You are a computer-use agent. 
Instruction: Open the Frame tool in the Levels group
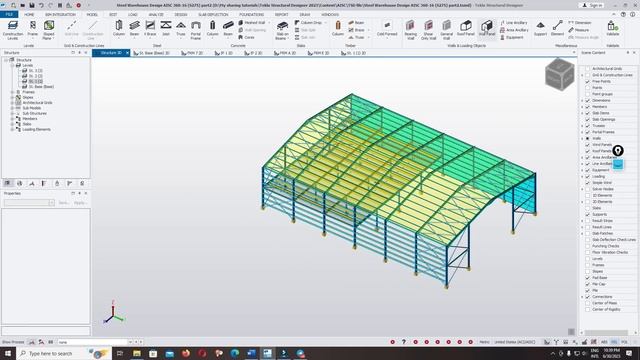[x=33, y=29]
